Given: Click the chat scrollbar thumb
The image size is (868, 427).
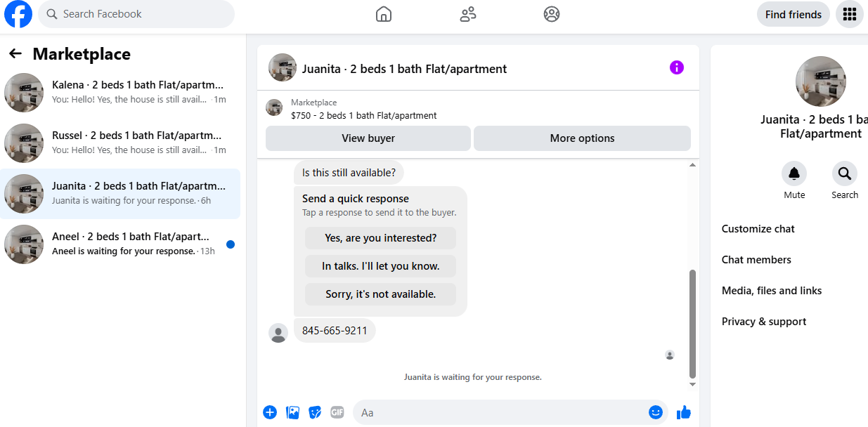Looking at the screenshot, I should click(692, 324).
